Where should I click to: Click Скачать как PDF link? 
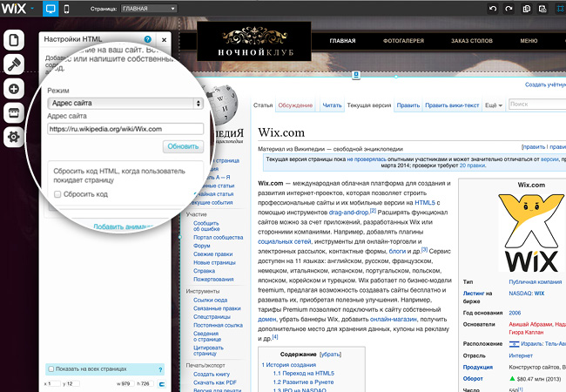[x=215, y=382]
